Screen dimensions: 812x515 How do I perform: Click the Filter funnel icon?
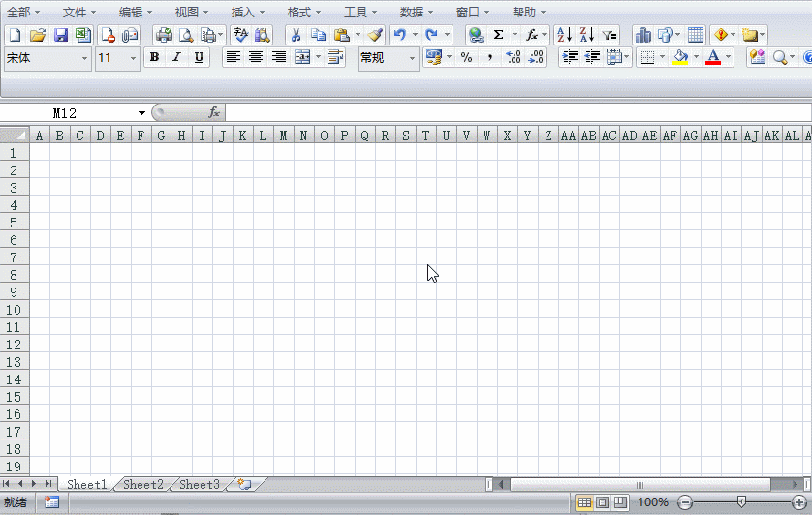tap(609, 35)
